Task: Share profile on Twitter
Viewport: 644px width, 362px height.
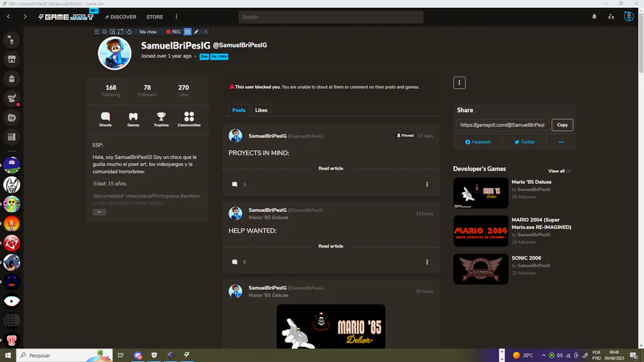Action: [525, 142]
